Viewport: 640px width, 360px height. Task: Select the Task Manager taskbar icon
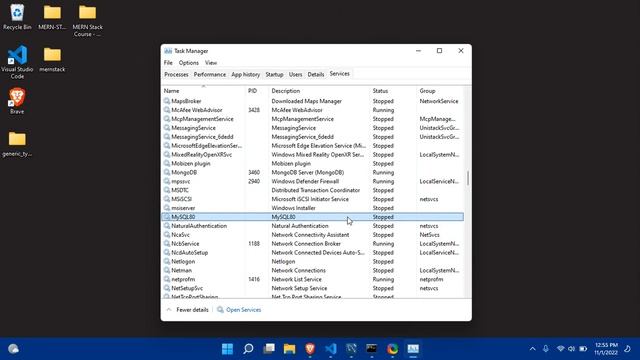point(413,349)
